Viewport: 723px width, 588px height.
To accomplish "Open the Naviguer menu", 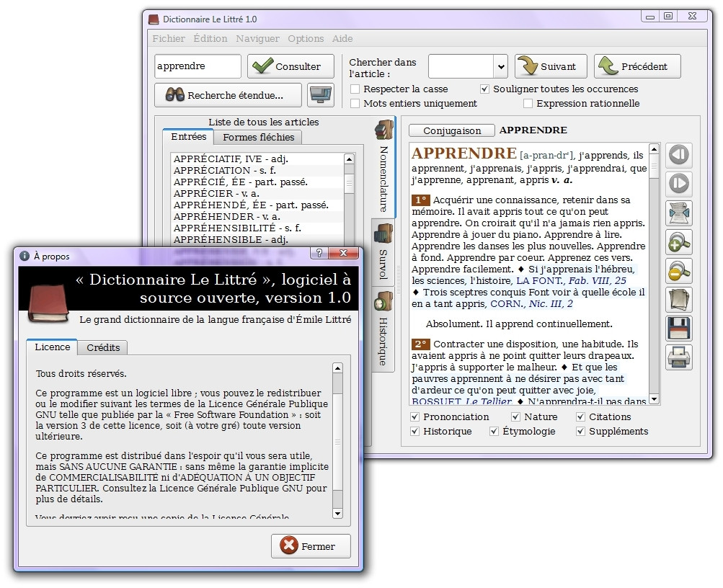I will [x=257, y=39].
